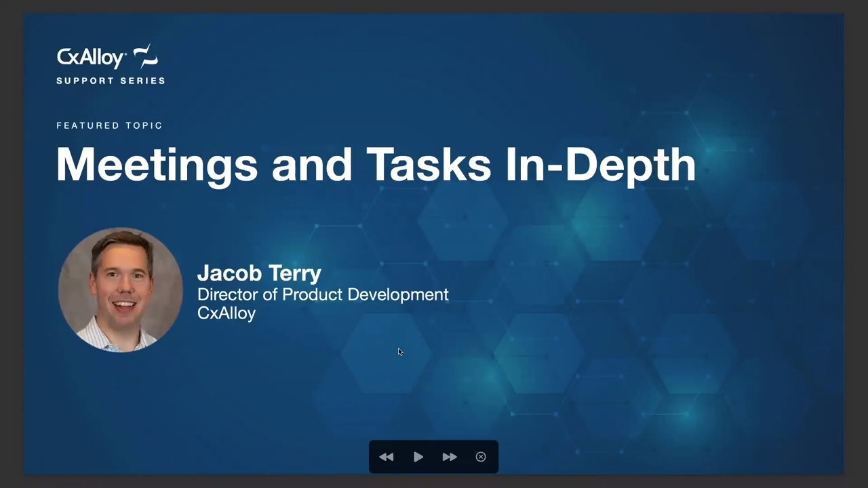Click the "FEATURED TOPIC" label
The height and width of the screenshot is (488, 868).
[x=109, y=125]
